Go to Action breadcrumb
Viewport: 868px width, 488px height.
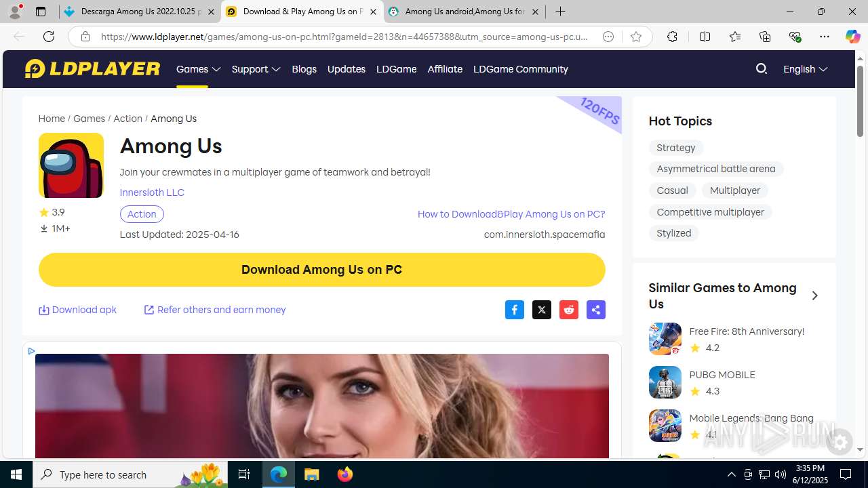[127, 119]
